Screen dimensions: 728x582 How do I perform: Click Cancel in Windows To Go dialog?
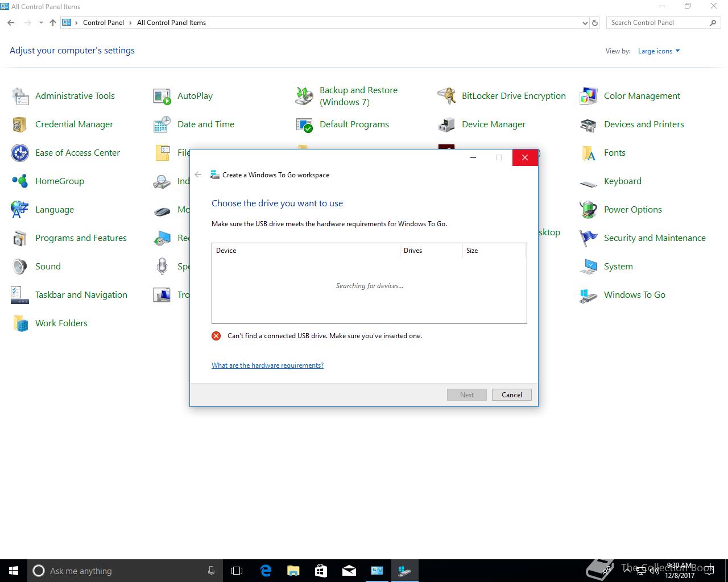tap(511, 395)
